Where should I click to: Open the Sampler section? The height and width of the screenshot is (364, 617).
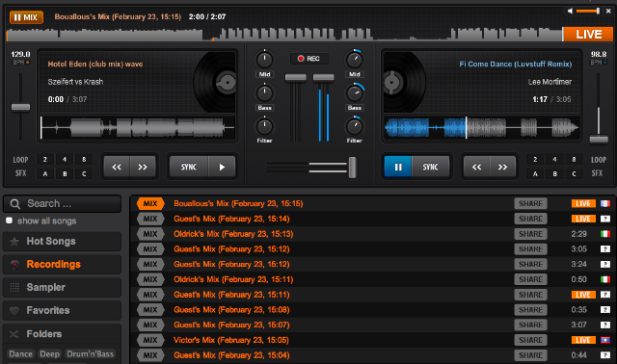[x=62, y=287]
